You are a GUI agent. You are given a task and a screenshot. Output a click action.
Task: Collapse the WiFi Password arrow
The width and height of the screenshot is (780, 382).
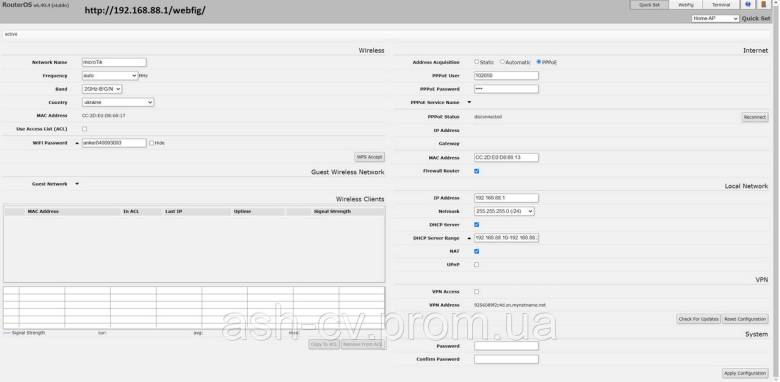pos(77,143)
